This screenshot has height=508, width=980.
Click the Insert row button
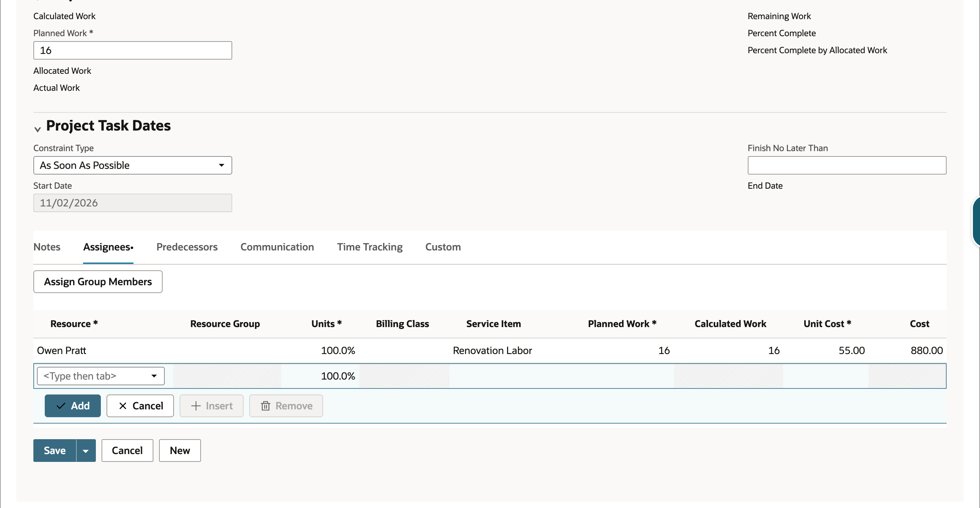[x=212, y=406]
